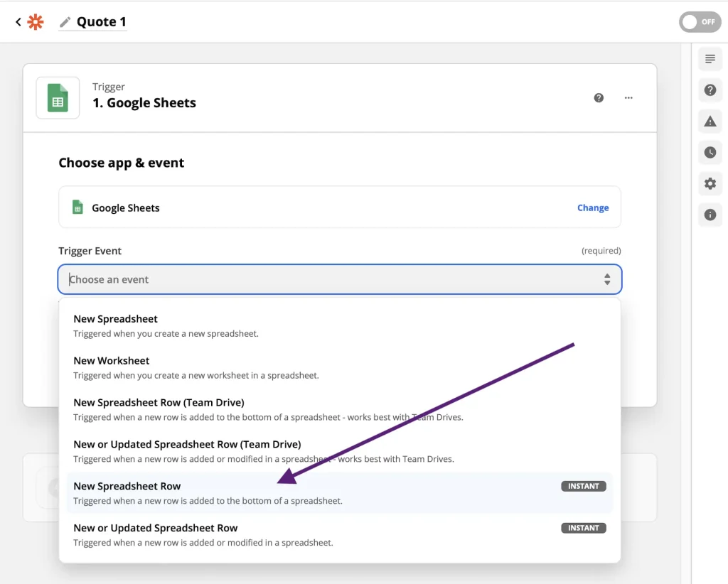This screenshot has width=728, height=584.
Task: Select New or Updated Spreadsheet Row instant event
Action: [340, 534]
